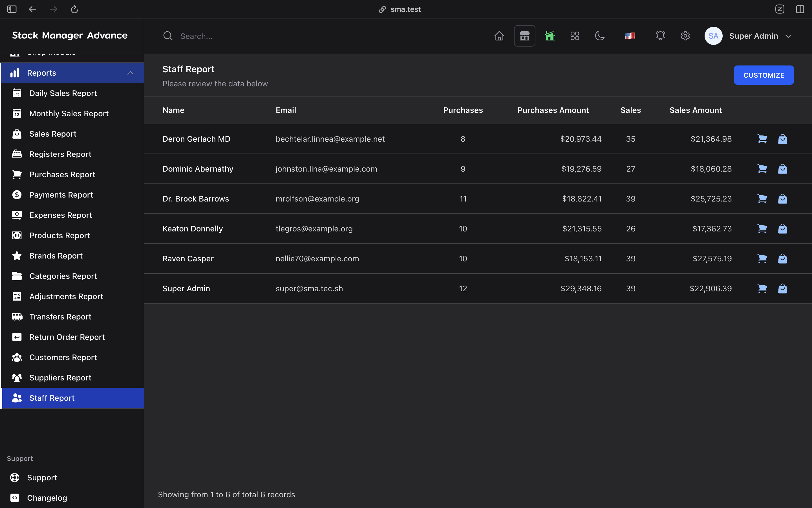Open Support link in sidebar
Screen dimensions: 812x508
pos(72,478)
